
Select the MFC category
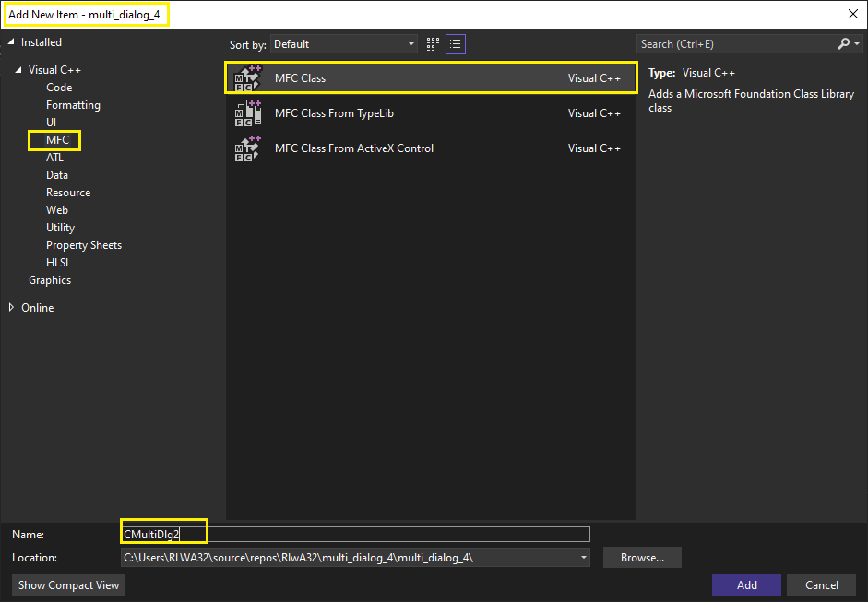(x=57, y=140)
